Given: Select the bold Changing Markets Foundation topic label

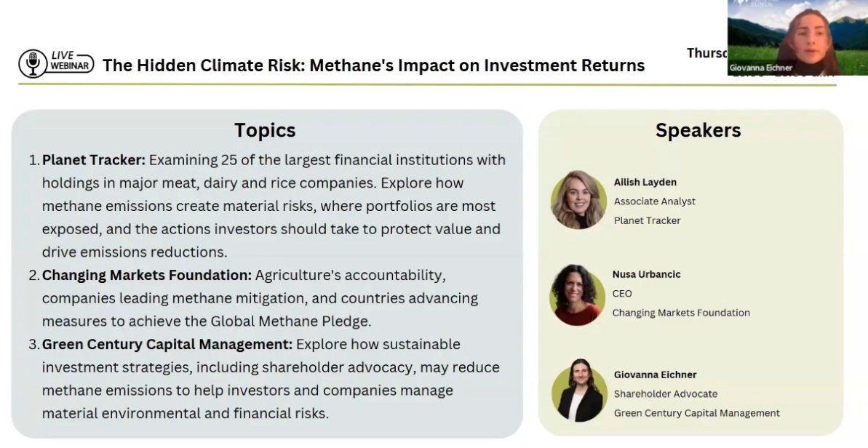Looking at the screenshot, I should click(147, 276).
